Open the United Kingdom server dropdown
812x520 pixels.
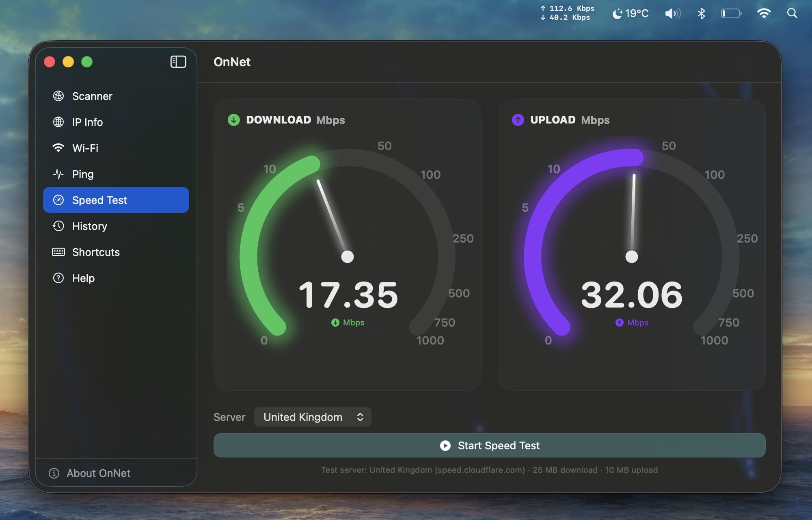tap(313, 417)
